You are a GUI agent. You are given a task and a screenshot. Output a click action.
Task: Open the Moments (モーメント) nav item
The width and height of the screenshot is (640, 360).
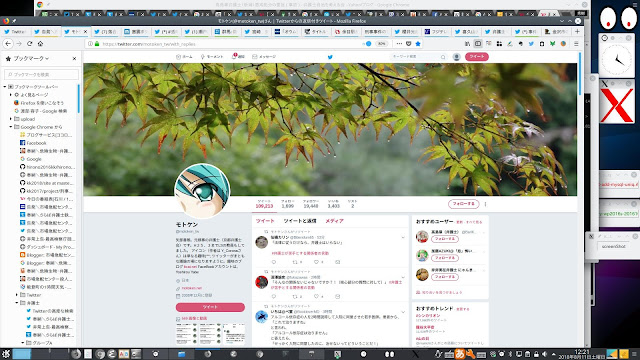(212, 57)
